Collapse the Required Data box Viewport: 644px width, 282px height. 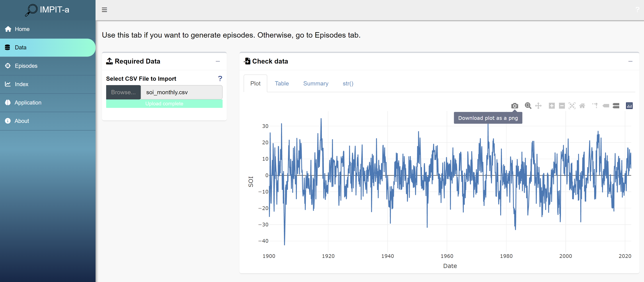pos(218,61)
